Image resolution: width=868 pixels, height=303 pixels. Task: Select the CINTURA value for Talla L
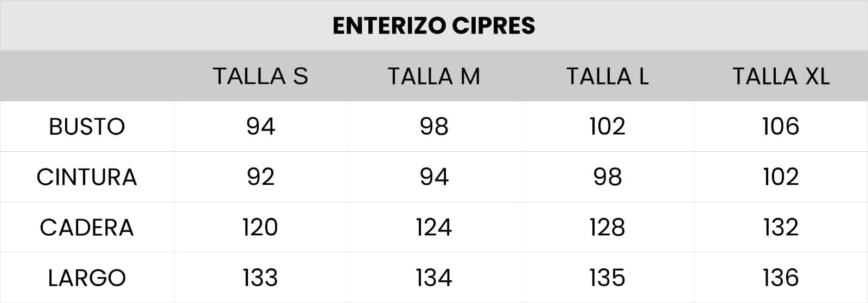(608, 177)
